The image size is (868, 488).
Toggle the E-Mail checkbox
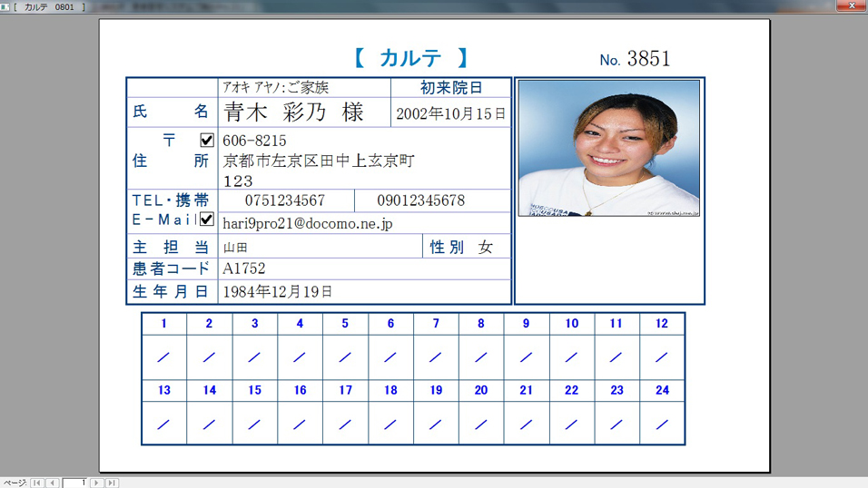pyautogui.click(x=207, y=220)
